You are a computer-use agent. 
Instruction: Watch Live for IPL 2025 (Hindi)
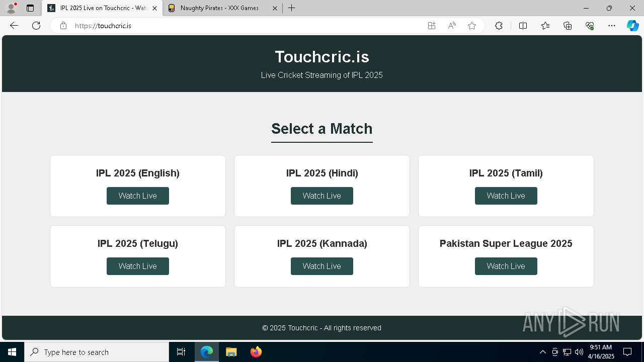pyautogui.click(x=322, y=196)
